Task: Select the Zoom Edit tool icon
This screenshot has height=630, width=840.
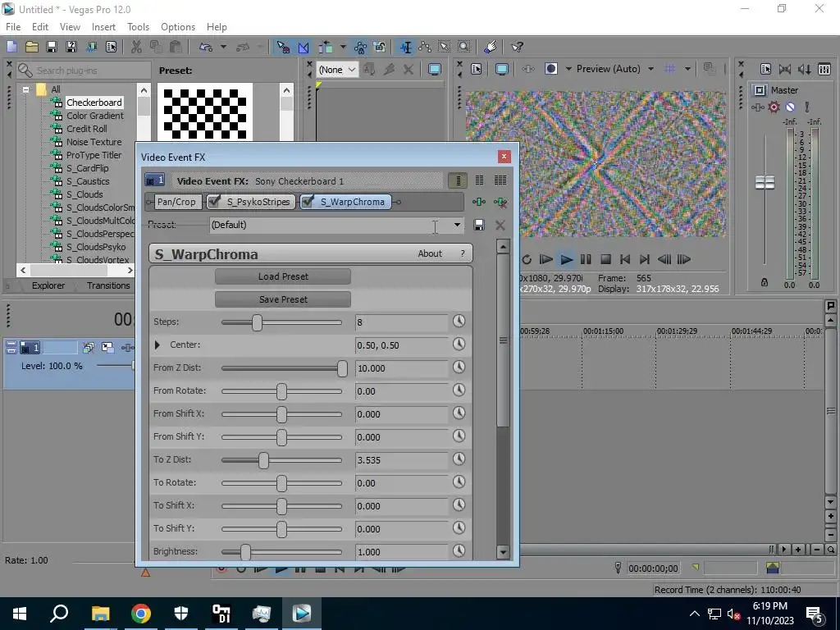Action: pos(464,47)
